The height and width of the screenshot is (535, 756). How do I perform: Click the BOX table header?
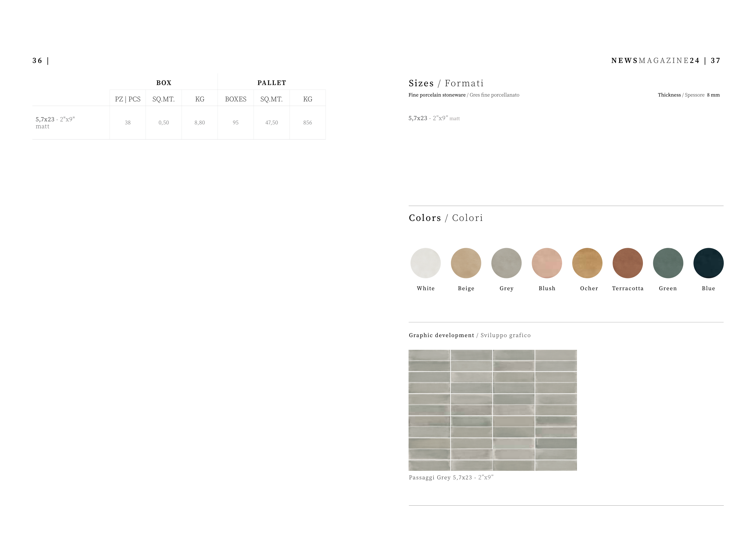click(164, 83)
